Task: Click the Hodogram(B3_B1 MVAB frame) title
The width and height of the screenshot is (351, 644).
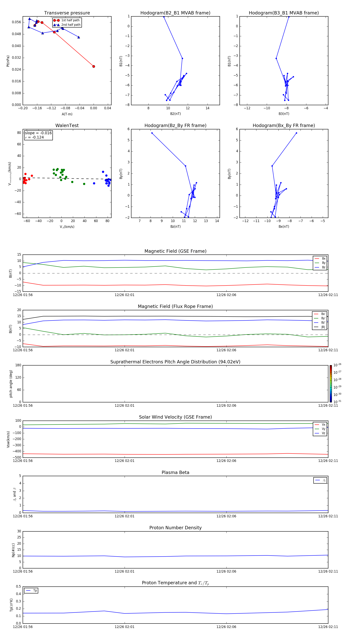Action: coord(284,13)
